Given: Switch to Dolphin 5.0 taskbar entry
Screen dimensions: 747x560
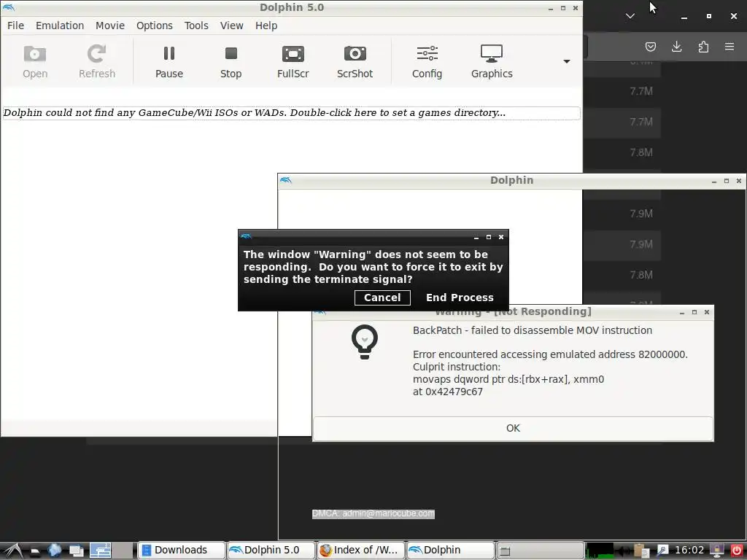Looking at the screenshot, I should click(271, 550).
